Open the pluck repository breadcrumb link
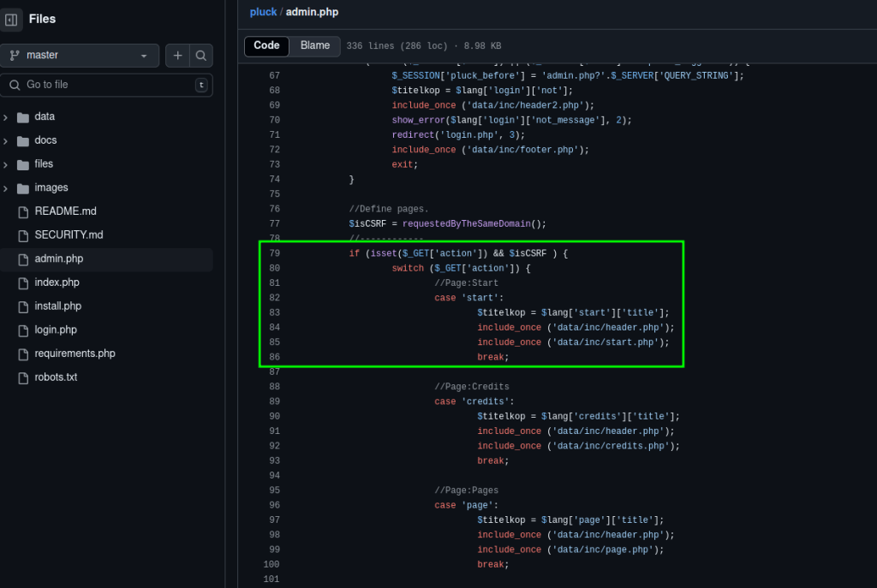This screenshot has height=588, width=877. point(262,12)
